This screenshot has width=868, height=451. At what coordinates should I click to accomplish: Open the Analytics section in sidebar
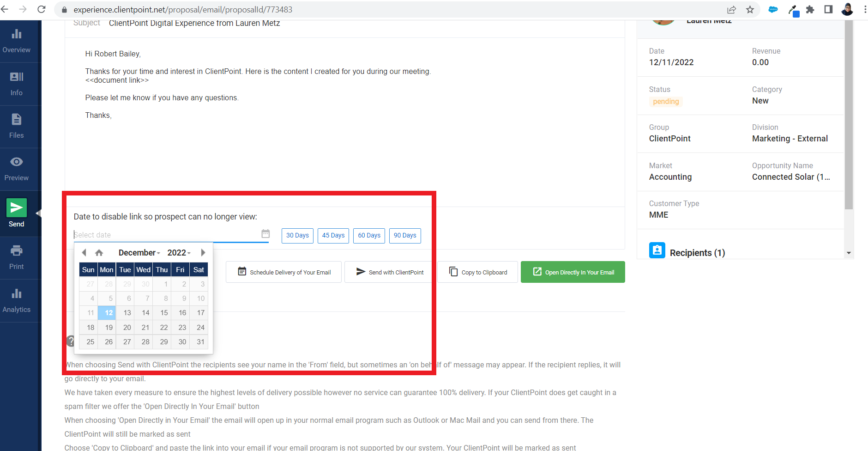[x=17, y=301]
